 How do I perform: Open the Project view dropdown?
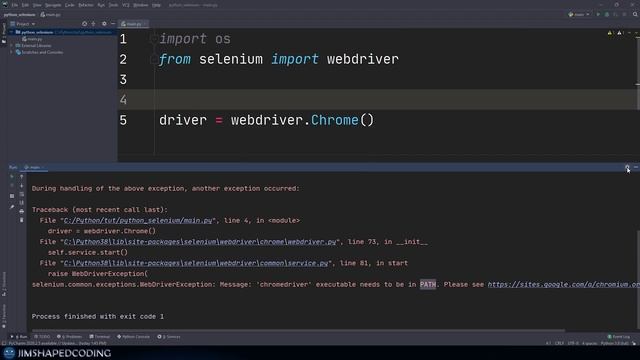pos(23,24)
